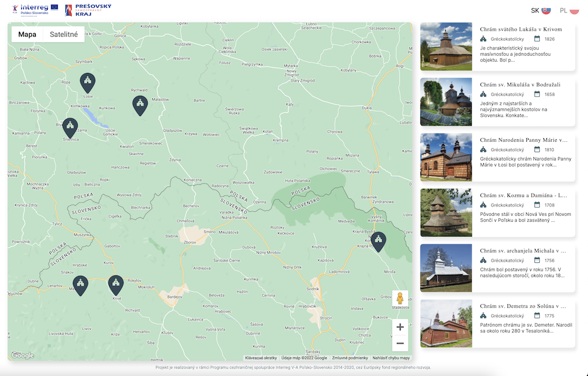The height and width of the screenshot is (376, 588).
Task: Click the church map marker near Łosie
Action: [x=88, y=82]
